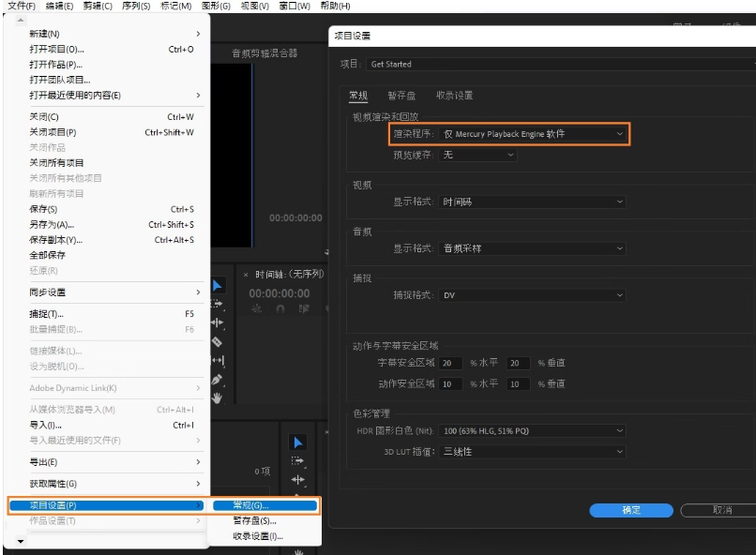Choose 保存副本(Y)... menu entry
Viewport: 756px width, 555px height.
pyautogui.click(x=115, y=240)
